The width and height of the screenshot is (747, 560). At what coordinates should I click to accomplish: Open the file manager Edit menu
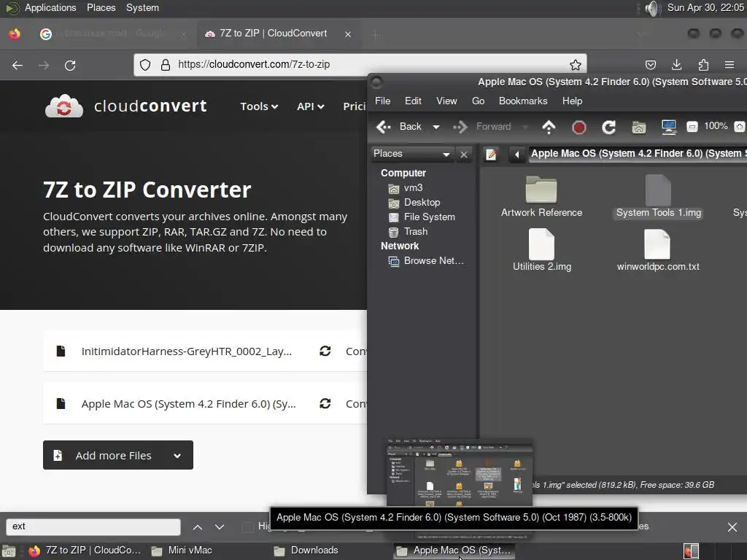pos(413,101)
